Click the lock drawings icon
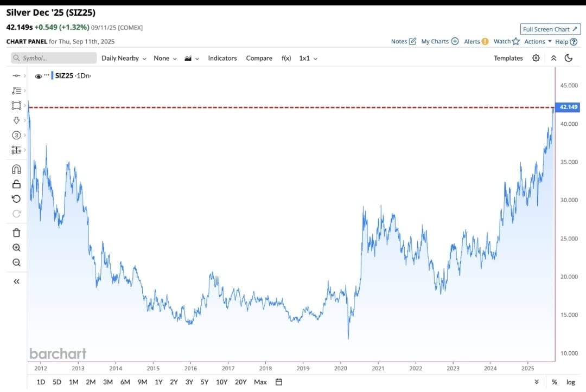The image size is (586, 392). (16, 184)
